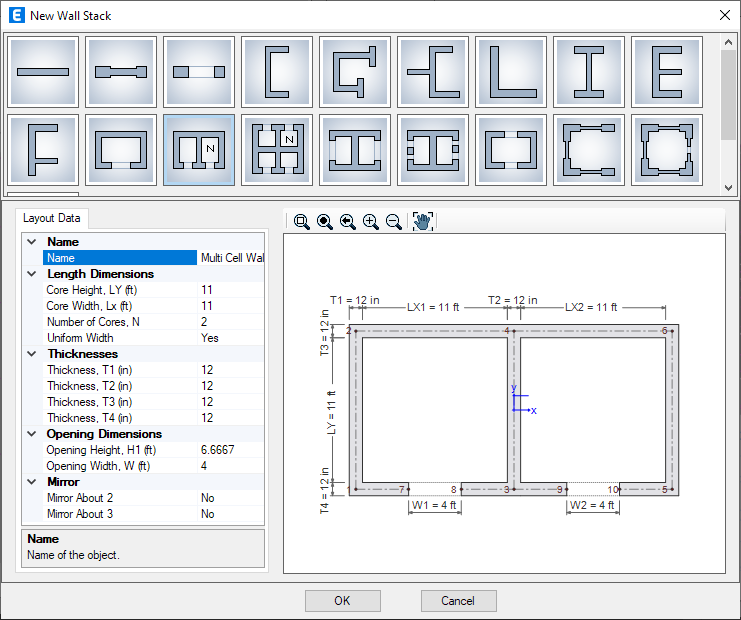741x620 pixels.
Task: Edit the Name field Multi Cell Wall
Action: [x=231, y=258]
